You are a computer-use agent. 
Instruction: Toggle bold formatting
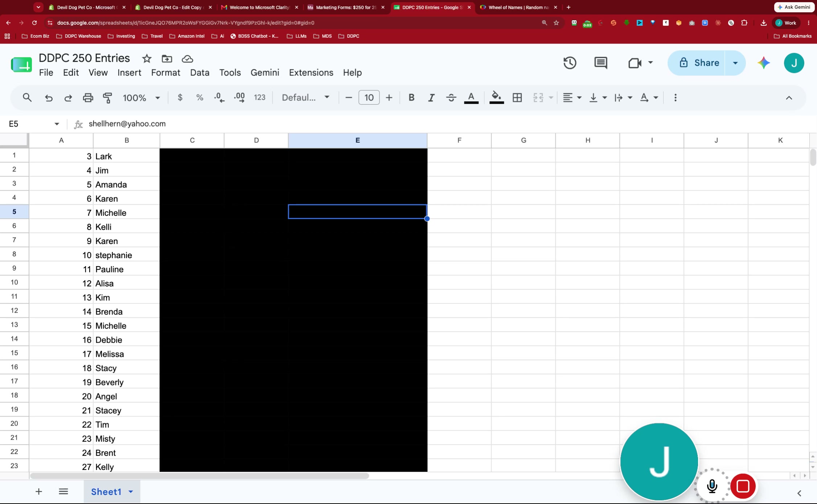tap(411, 98)
